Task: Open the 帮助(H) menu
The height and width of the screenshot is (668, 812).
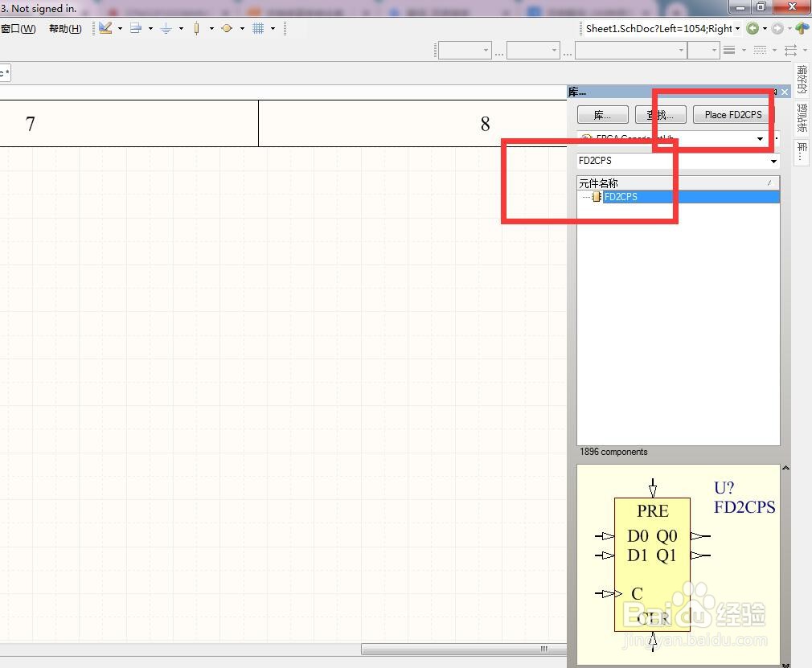Action: pyautogui.click(x=65, y=28)
